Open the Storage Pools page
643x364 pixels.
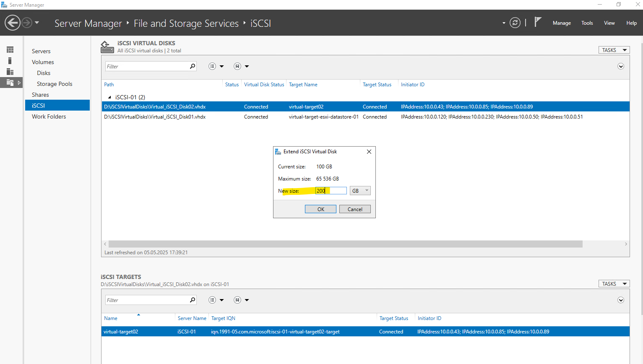pos(55,84)
